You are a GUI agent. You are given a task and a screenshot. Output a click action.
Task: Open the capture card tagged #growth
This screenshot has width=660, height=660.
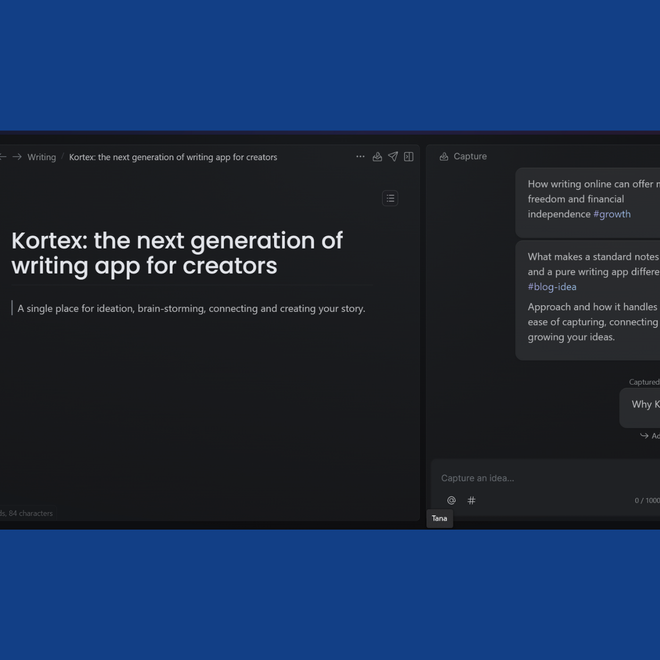click(588, 202)
